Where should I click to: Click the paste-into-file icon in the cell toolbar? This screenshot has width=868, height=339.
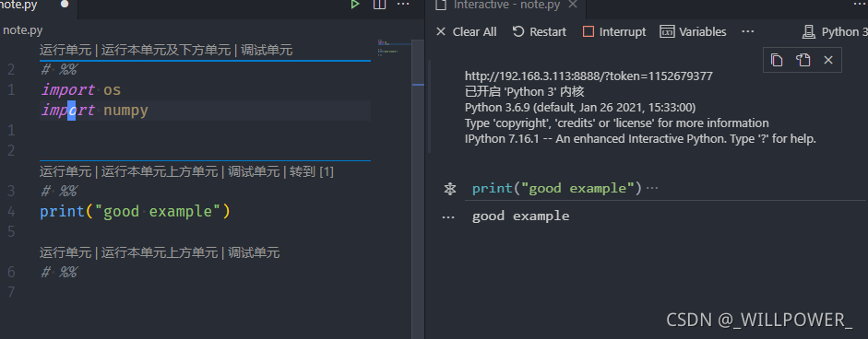click(803, 60)
